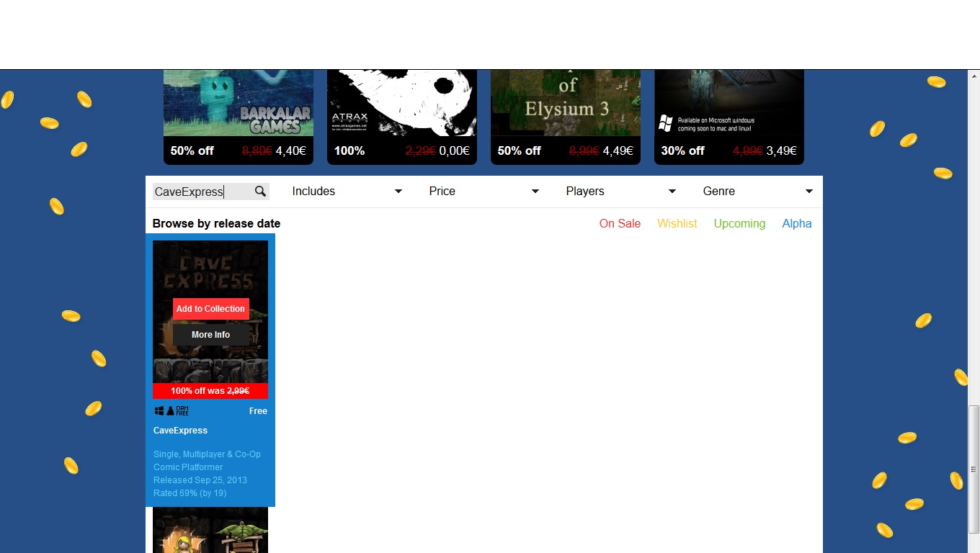Click the 4,49€ price on Elysium card
The width and height of the screenshot is (980, 553).
618,151
